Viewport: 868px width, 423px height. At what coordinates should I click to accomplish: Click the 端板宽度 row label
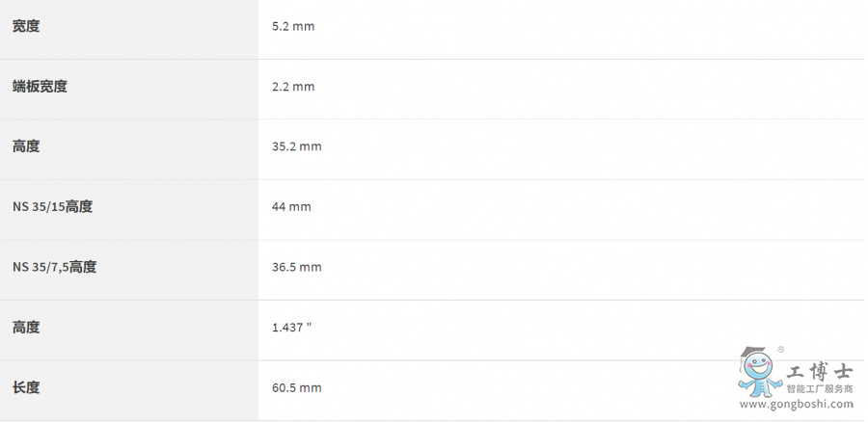(40, 87)
